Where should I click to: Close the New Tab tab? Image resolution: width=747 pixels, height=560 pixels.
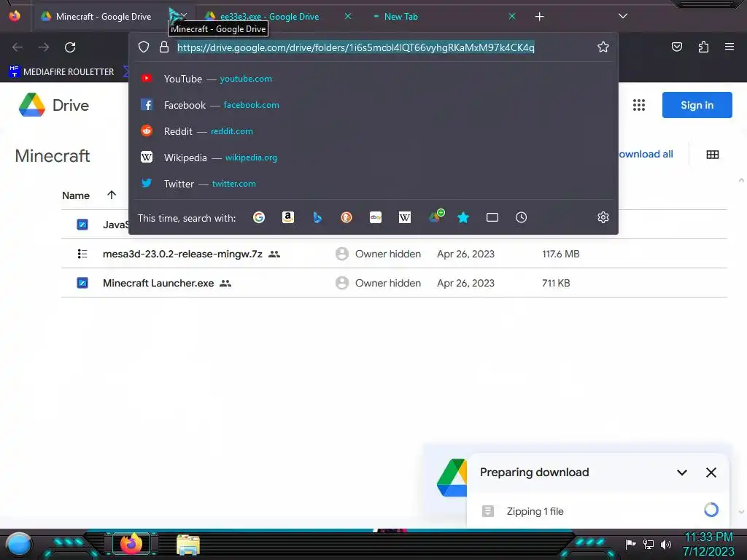(x=511, y=16)
